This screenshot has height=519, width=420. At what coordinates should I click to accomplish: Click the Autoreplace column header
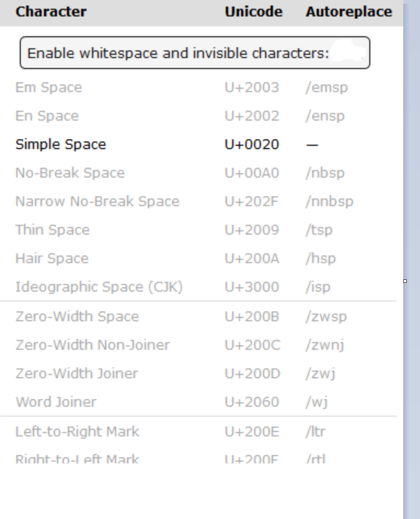[x=349, y=12]
